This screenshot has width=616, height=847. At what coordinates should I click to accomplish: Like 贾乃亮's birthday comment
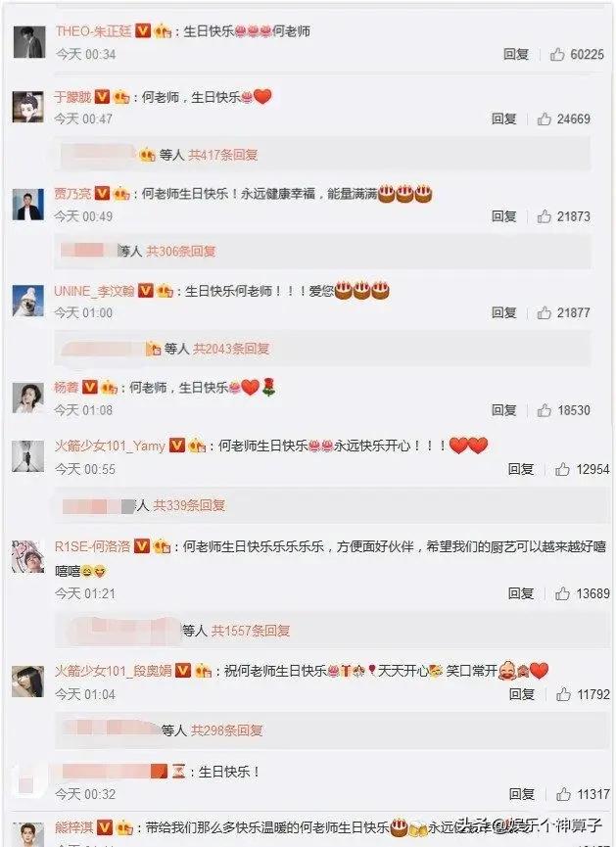(x=544, y=216)
